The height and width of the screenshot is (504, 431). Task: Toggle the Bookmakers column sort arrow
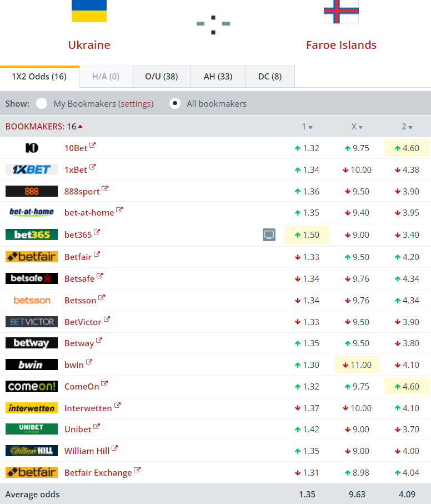[81, 127]
